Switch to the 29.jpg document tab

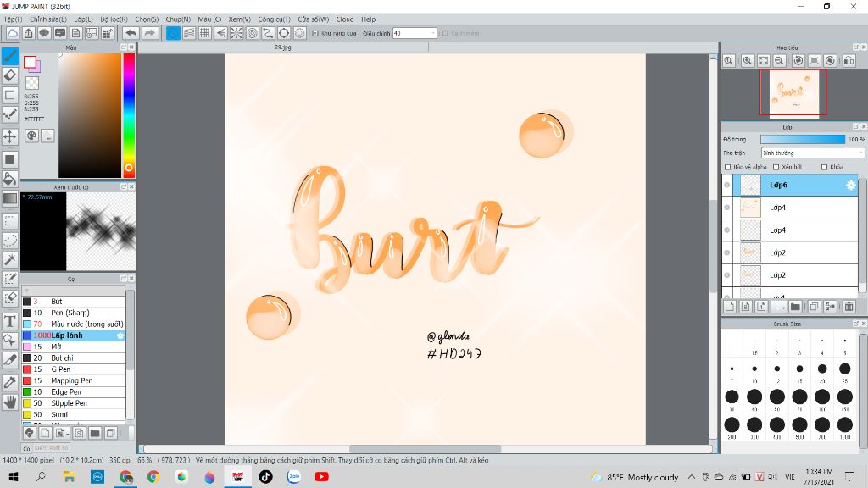point(283,47)
